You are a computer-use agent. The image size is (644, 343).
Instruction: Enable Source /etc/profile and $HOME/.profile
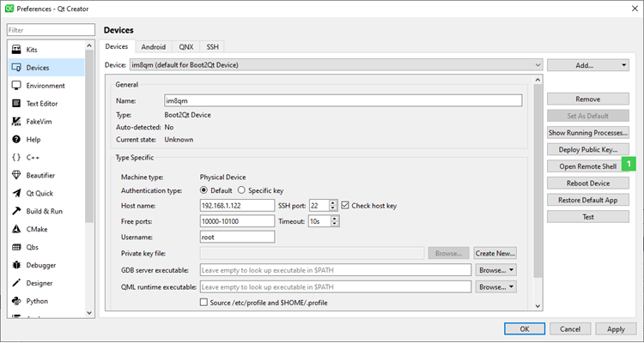click(204, 303)
